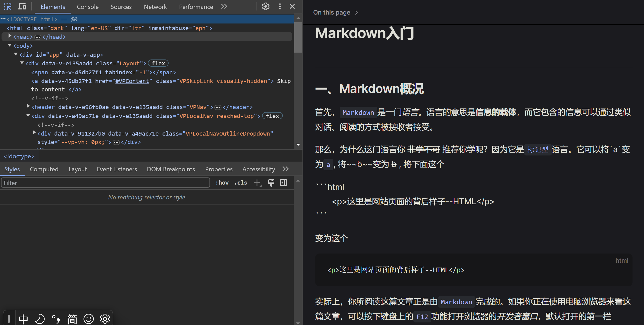This screenshot has width=644, height=325.
Task: Click the 标记型 inline code text
Action: coord(538,150)
